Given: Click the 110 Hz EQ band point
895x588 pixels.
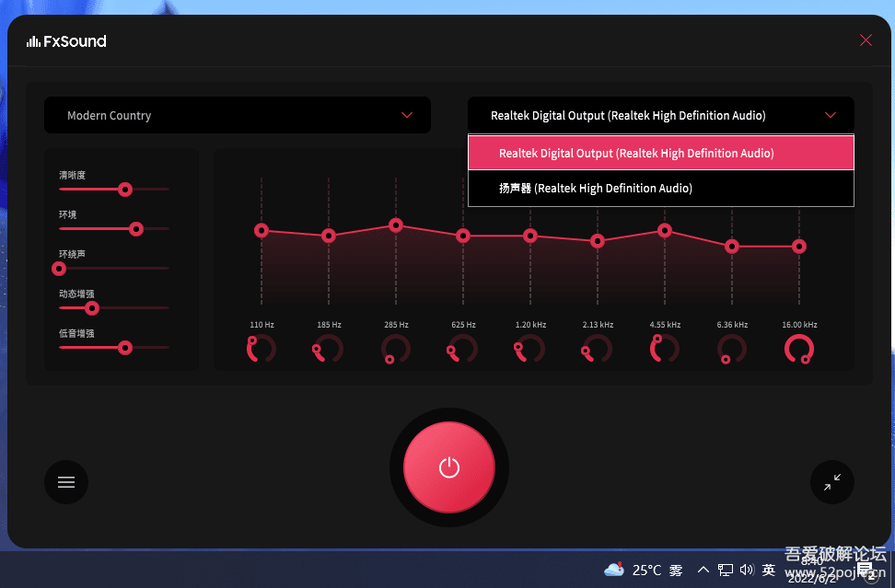Looking at the screenshot, I should click(262, 230).
